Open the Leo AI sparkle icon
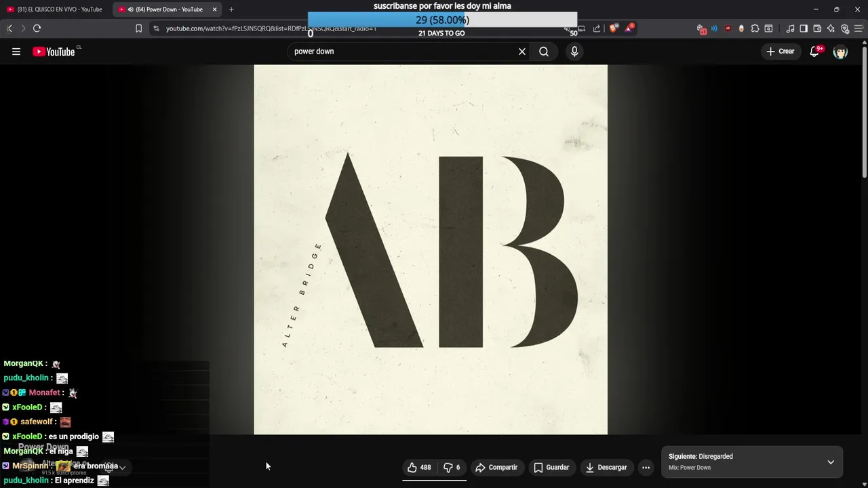 (x=831, y=28)
